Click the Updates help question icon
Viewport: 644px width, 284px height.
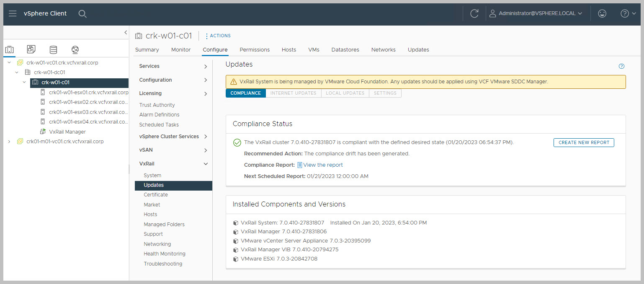coord(621,66)
